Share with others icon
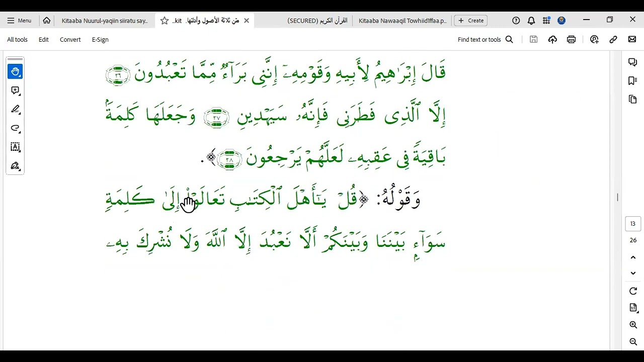Image resolution: width=644 pixels, height=362 pixels. pos(595,39)
